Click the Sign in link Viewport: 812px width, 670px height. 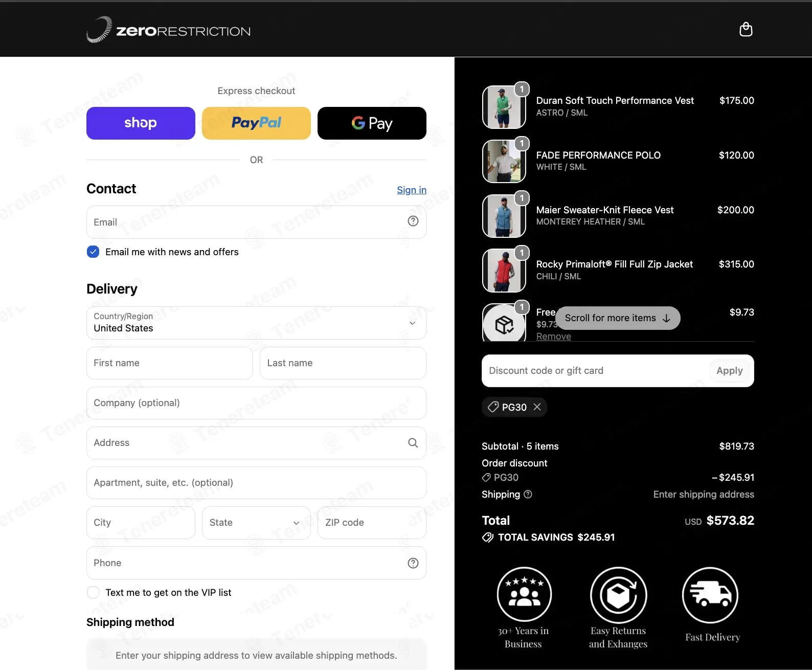point(412,190)
